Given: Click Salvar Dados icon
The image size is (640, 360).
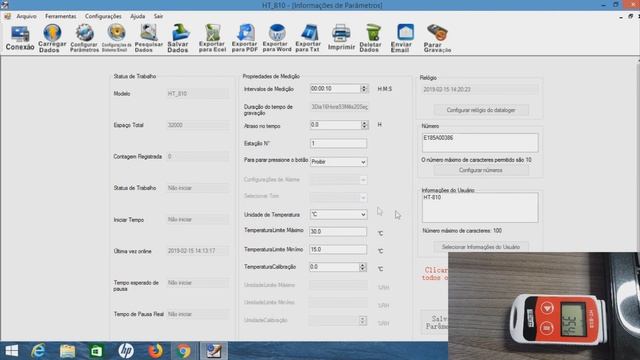Looking at the screenshot, I should coord(178,38).
